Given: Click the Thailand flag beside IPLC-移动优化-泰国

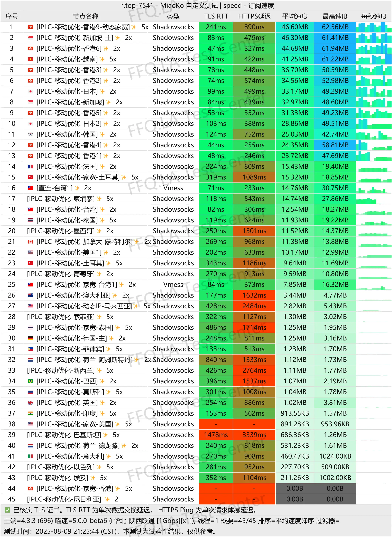Looking at the screenshot, I should point(30,220).
